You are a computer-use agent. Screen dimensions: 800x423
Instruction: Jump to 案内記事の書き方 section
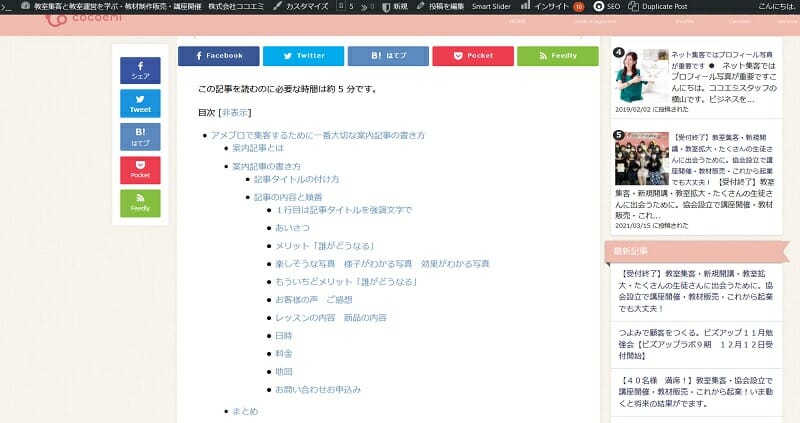(x=266, y=166)
